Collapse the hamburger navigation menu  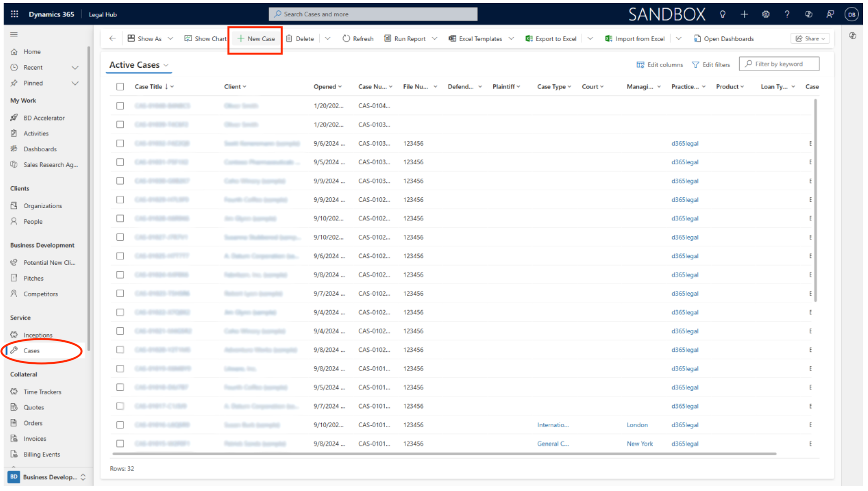[x=14, y=34]
